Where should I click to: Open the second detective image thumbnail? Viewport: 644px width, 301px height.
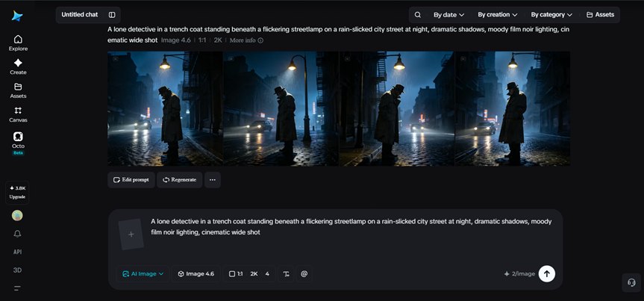click(281, 108)
